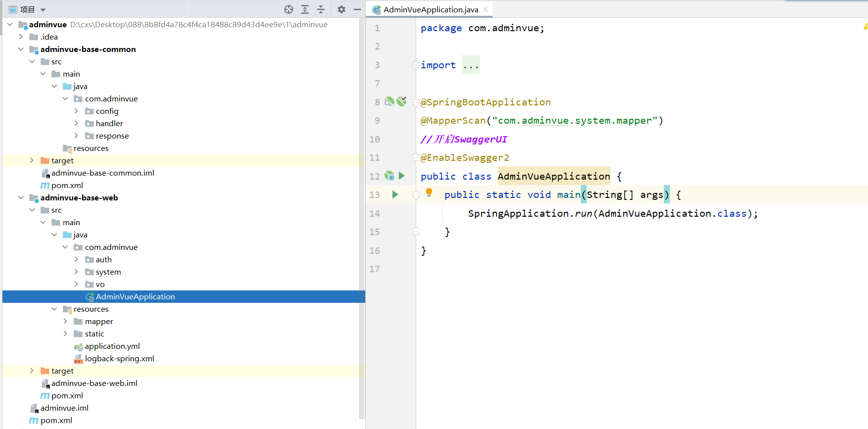This screenshot has width=868, height=429.
Task: Collapse the adminvue-base-web module
Action: tap(21, 197)
